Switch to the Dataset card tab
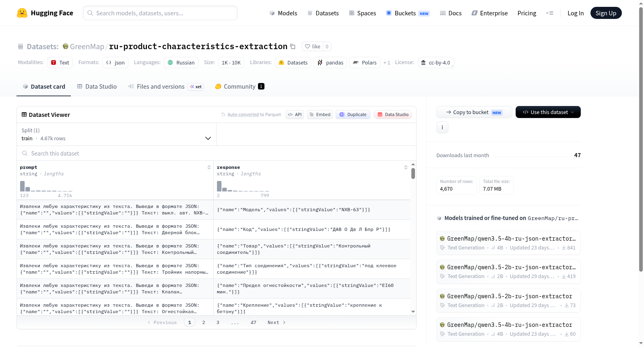 coord(43,86)
